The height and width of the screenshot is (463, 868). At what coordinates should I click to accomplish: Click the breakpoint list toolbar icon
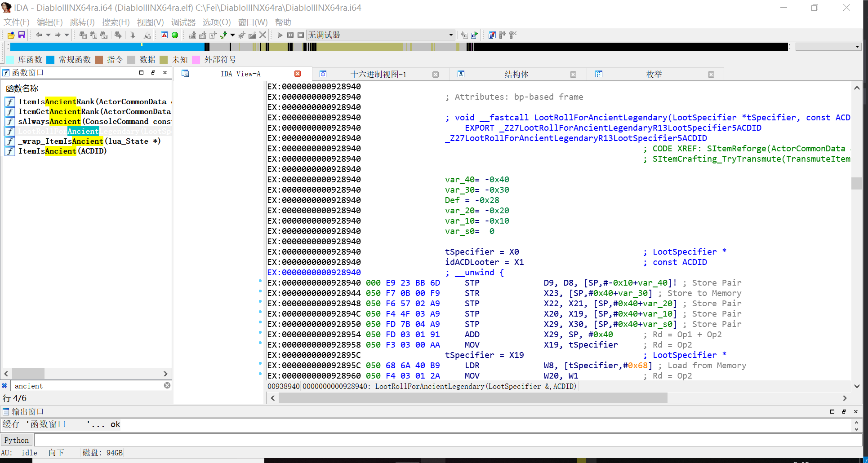[492, 35]
